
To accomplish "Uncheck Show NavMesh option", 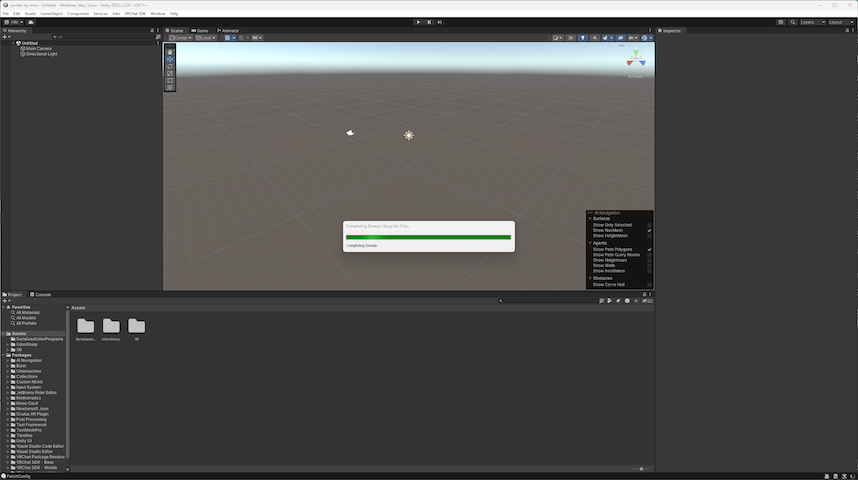I will (649, 230).
